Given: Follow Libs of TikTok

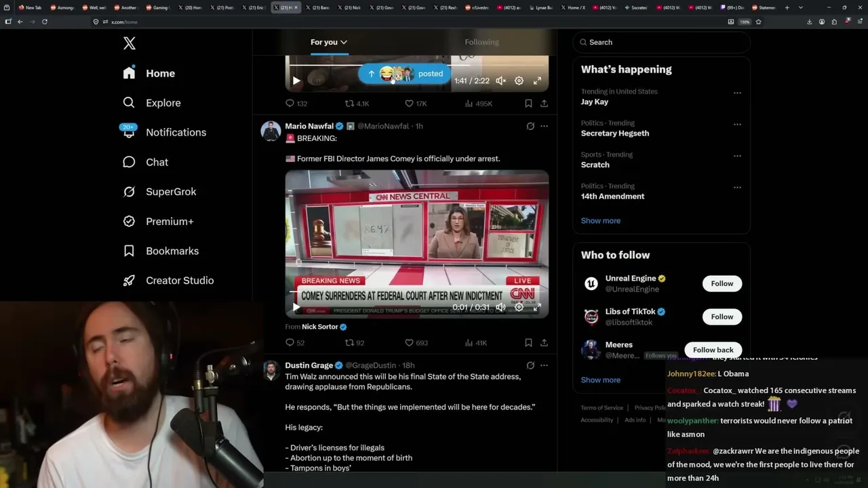Looking at the screenshot, I should pos(722,317).
